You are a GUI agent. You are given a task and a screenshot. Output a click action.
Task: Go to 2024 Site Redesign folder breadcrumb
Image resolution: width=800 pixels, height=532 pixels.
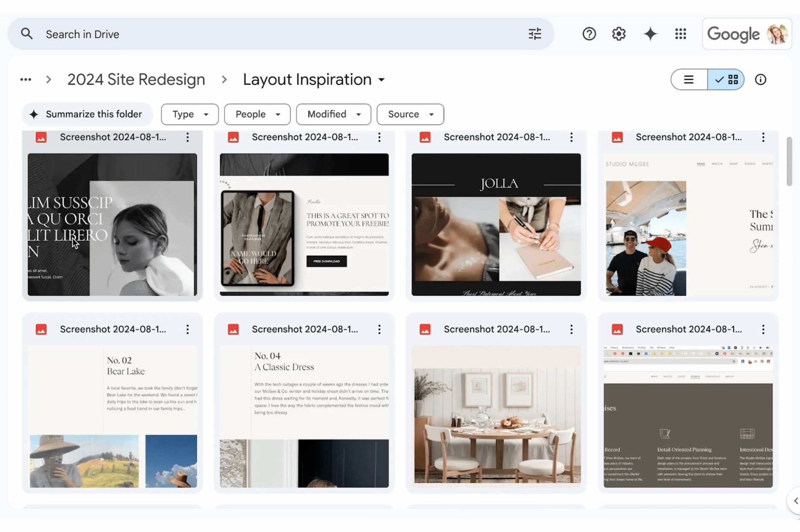[x=136, y=79]
